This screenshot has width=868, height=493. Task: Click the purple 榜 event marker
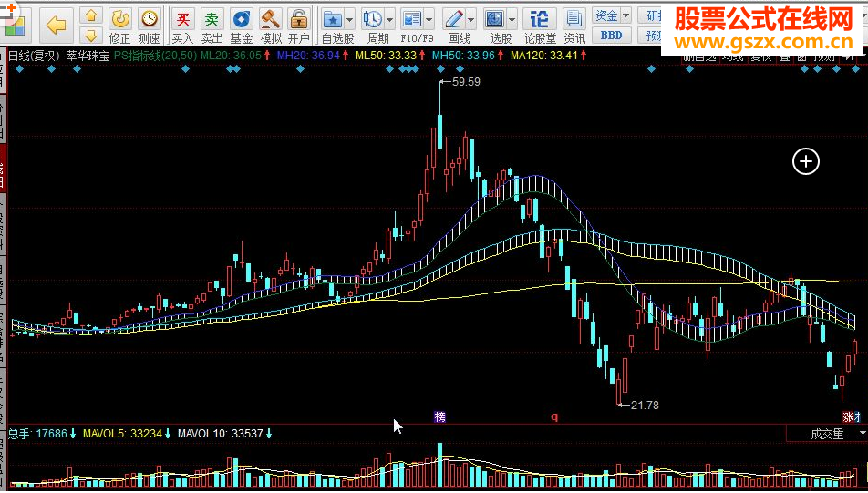click(x=440, y=416)
